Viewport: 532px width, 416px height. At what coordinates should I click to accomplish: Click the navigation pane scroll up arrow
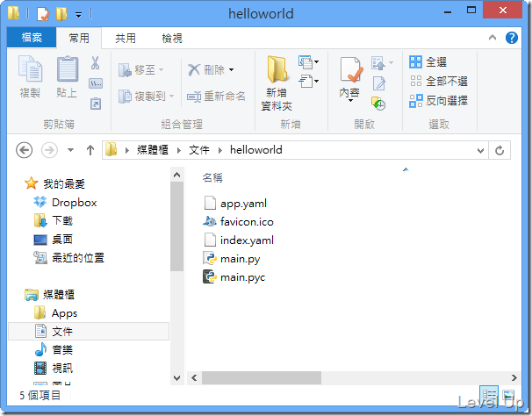[176, 175]
